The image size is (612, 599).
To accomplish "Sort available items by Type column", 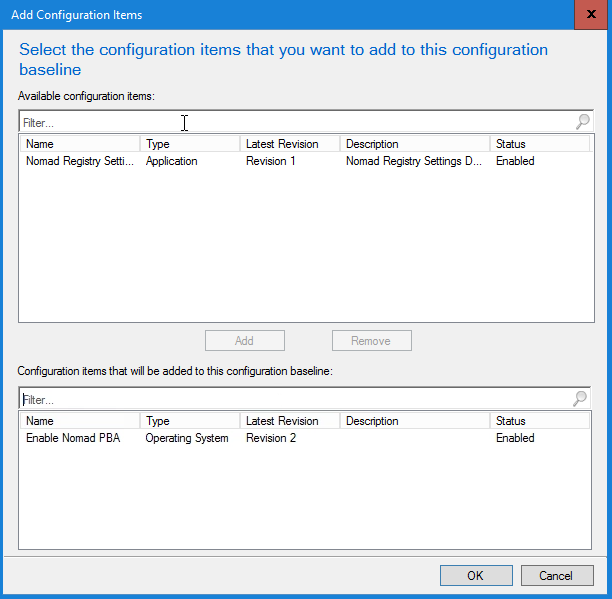I will (x=190, y=144).
